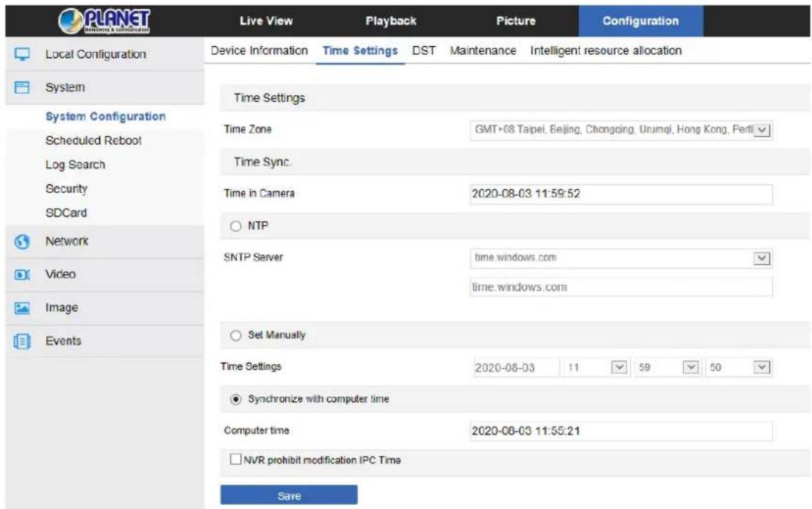Open the Configuration tab
The width and height of the screenshot is (812, 509).
[641, 21]
